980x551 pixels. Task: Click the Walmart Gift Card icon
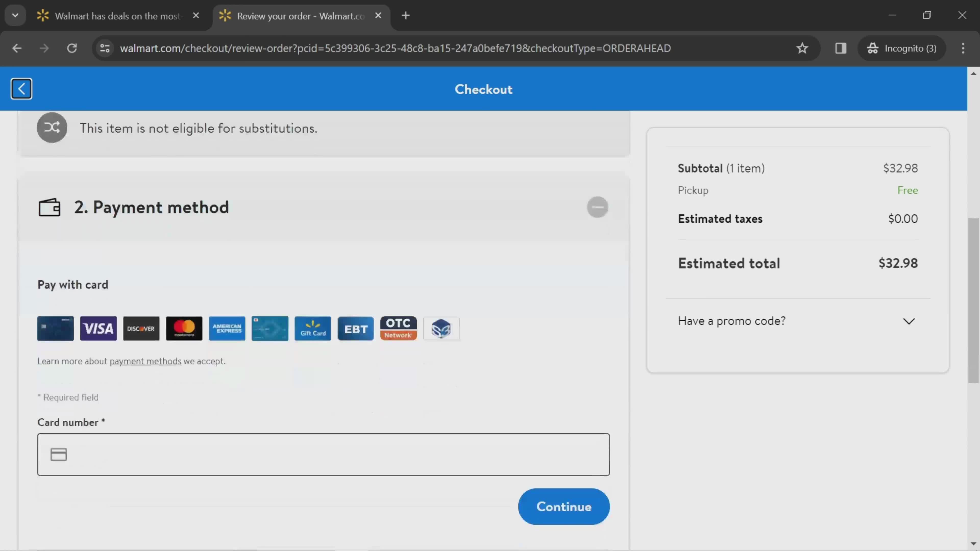(313, 328)
